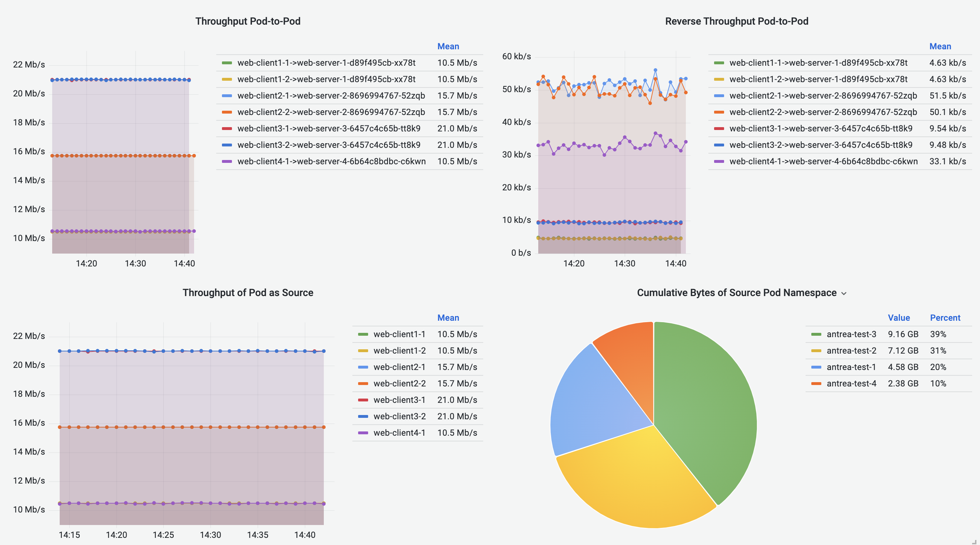Select web-client2-2 in Pod as Source legend
Viewport: 980px width, 545px height.
point(400,383)
